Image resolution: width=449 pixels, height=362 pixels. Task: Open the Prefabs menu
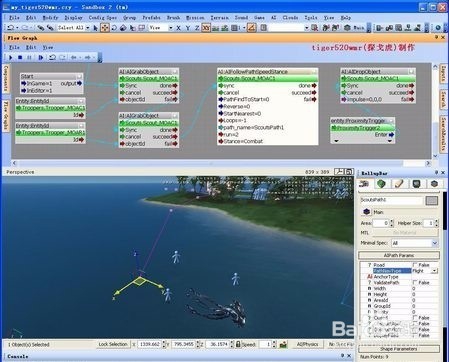(x=151, y=17)
